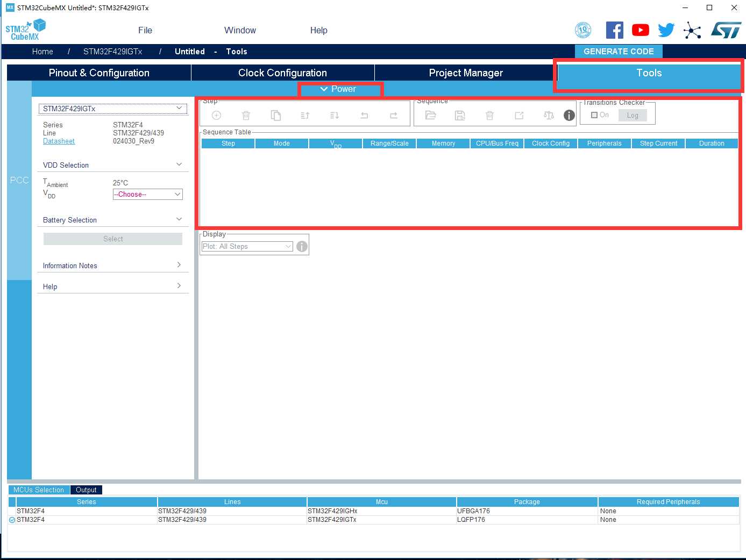Click the Step column header

coord(228,143)
